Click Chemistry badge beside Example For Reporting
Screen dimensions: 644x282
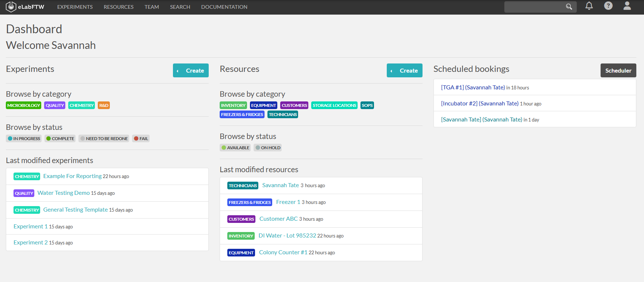tap(27, 177)
